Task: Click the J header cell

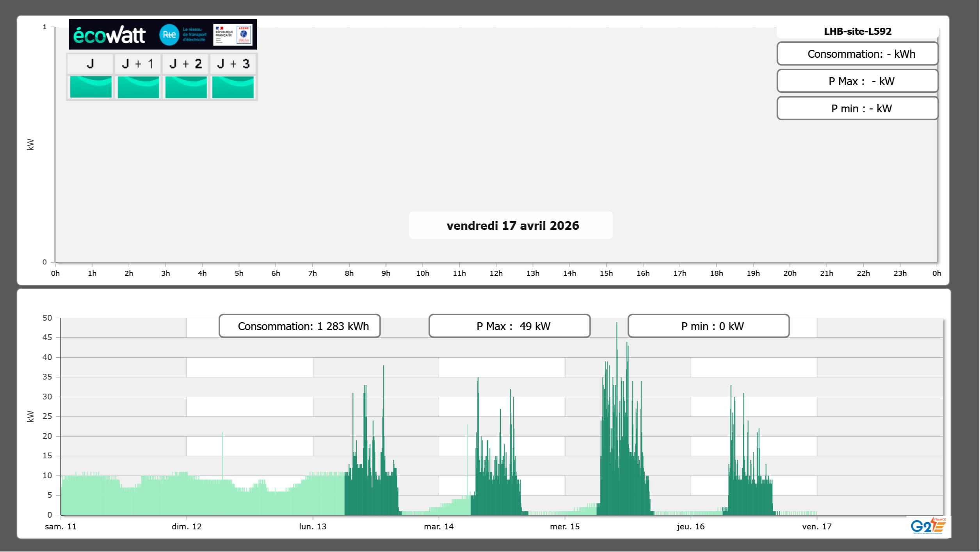Action: pyautogui.click(x=90, y=64)
